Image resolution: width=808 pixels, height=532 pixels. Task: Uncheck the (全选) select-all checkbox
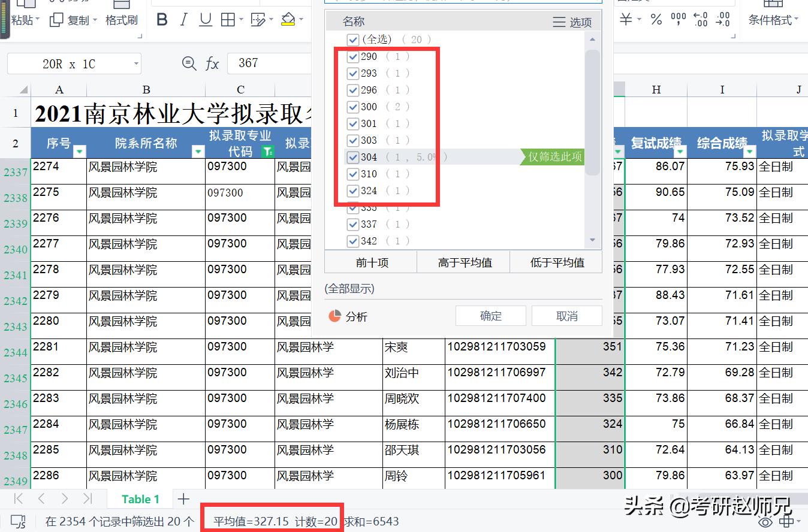click(x=353, y=40)
